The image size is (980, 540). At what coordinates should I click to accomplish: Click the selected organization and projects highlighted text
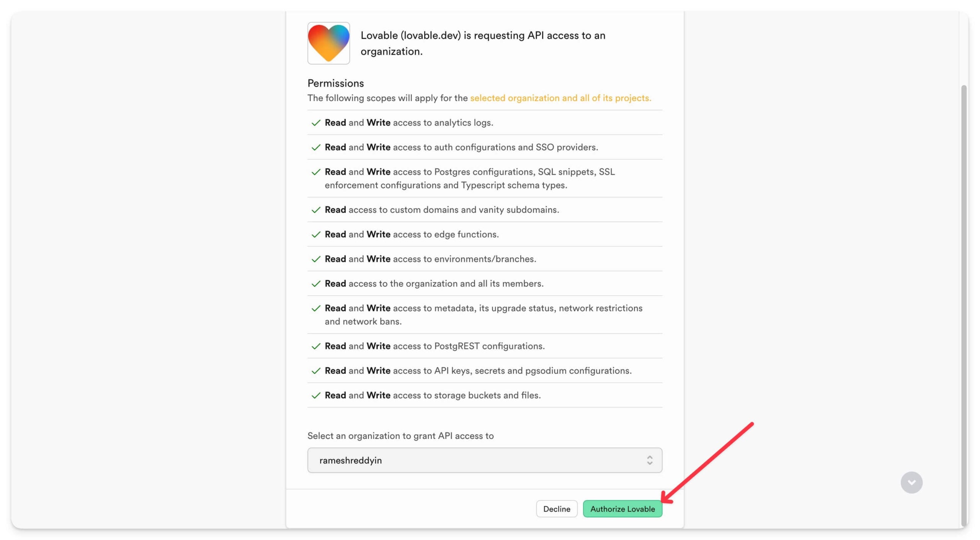pos(560,98)
